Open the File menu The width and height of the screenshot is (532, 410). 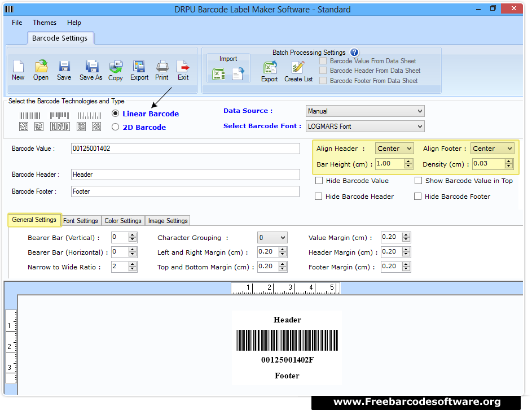click(x=17, y=23)
